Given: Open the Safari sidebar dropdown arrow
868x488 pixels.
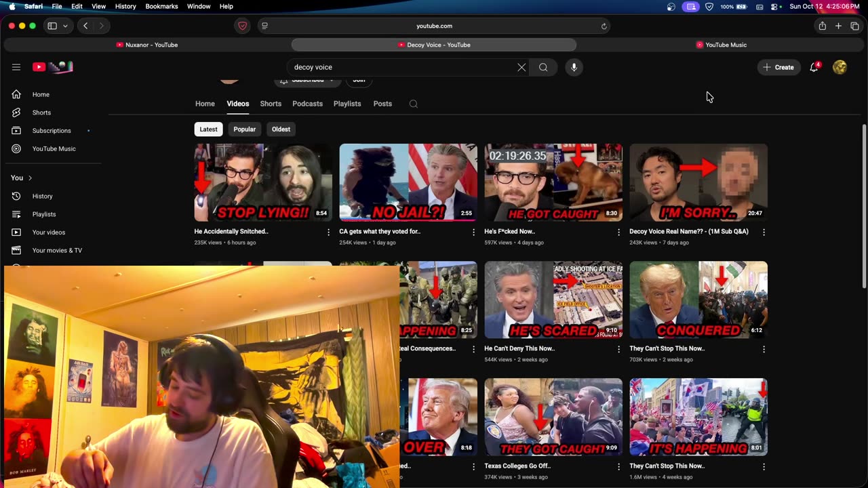Looking at the screenshot, I should tap(65, 26).
